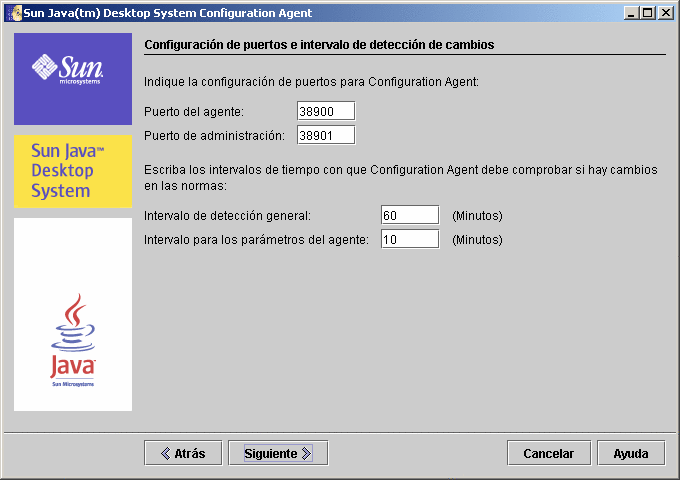Click the label 'Puerto de administración:'
This screenshot has height=480, width=680.
click(x=214, y=136)
